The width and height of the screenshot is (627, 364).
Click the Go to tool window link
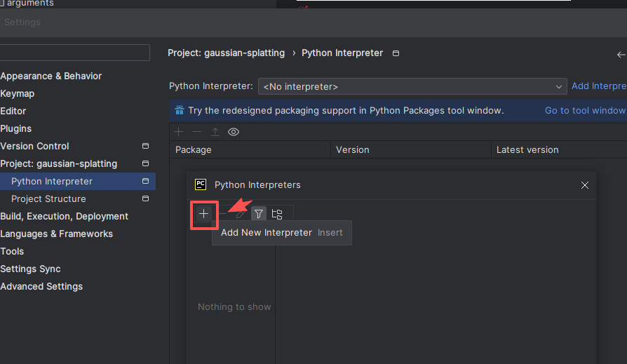(585, 110)
